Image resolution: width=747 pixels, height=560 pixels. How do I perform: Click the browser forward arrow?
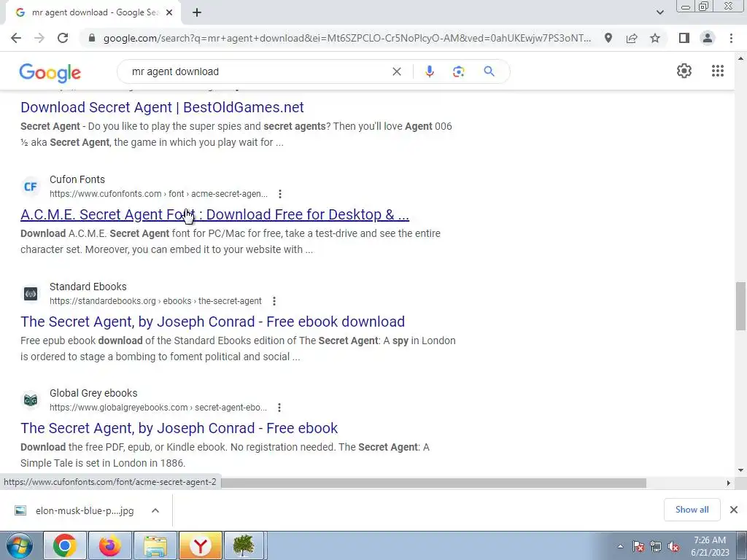coord(39,38)
